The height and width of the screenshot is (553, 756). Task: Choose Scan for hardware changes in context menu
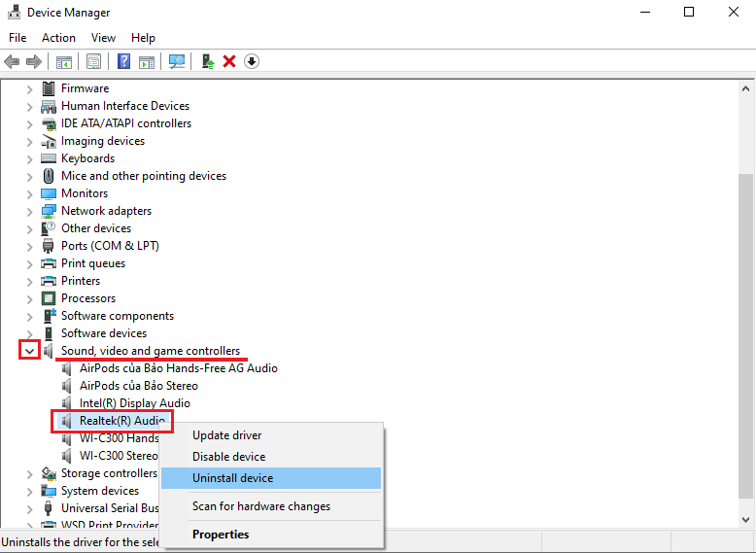click(270, 506)
